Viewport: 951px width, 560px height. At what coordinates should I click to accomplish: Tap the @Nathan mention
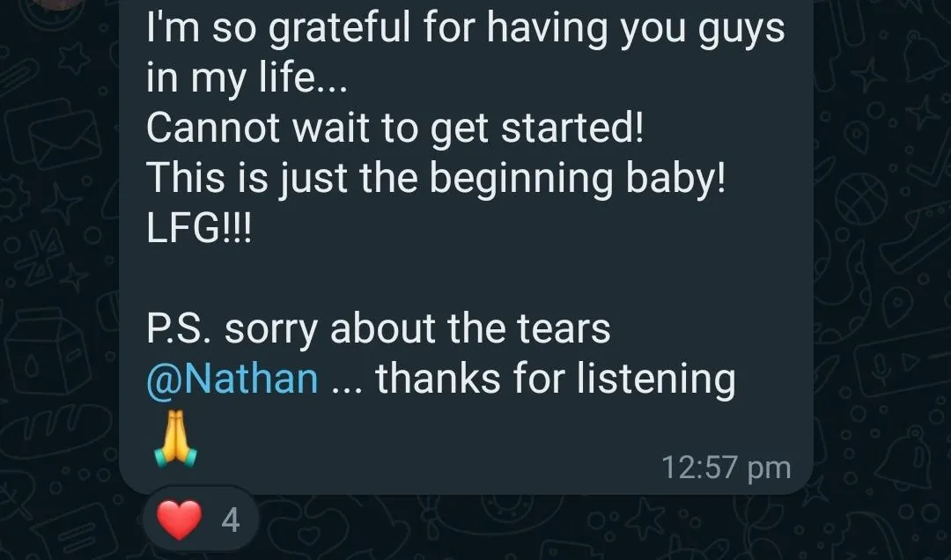[232, 379]
